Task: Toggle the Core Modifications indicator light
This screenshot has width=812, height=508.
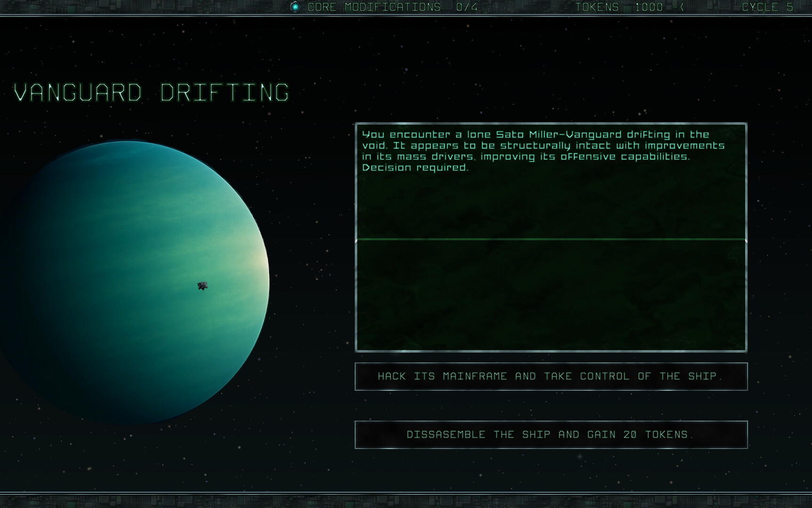Action: (295, 7)
